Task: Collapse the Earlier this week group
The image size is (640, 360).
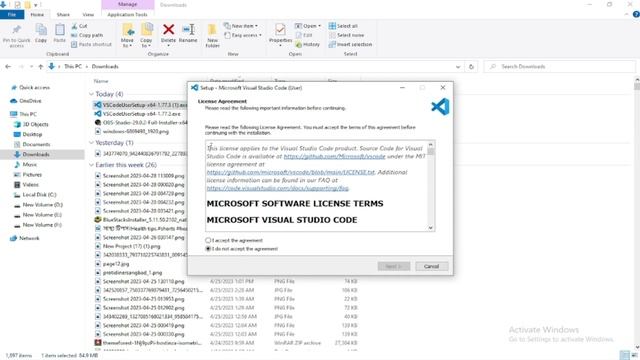Action: (91, 165)
